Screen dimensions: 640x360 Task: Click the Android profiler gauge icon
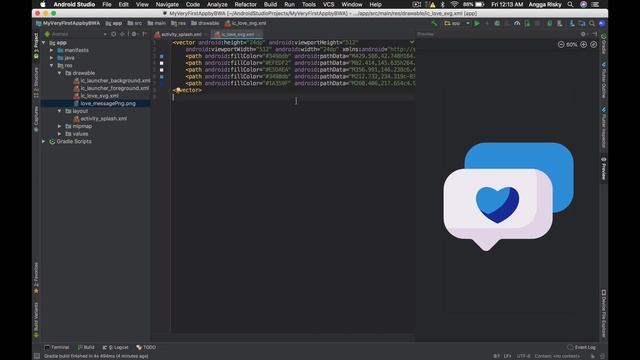(x=517, y=24)
